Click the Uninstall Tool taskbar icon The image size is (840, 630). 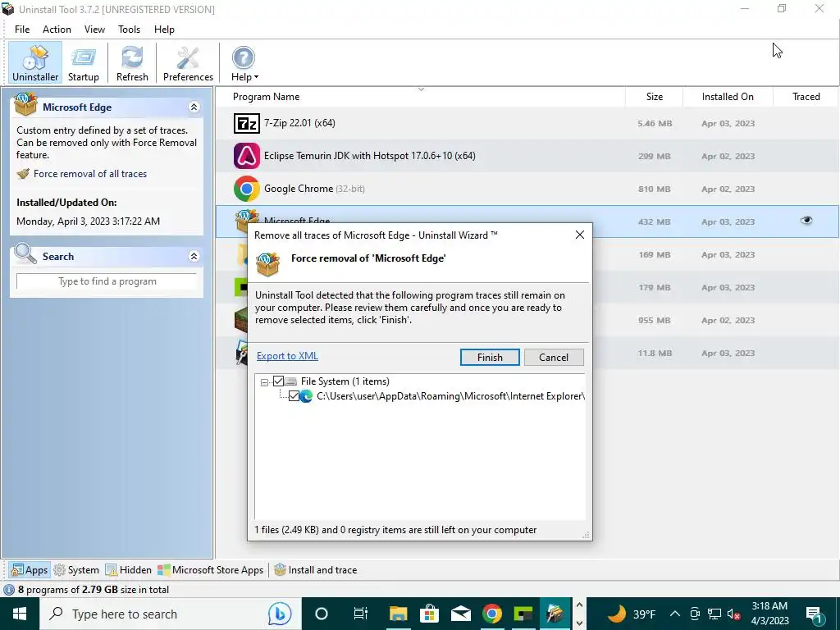(555, 614)
